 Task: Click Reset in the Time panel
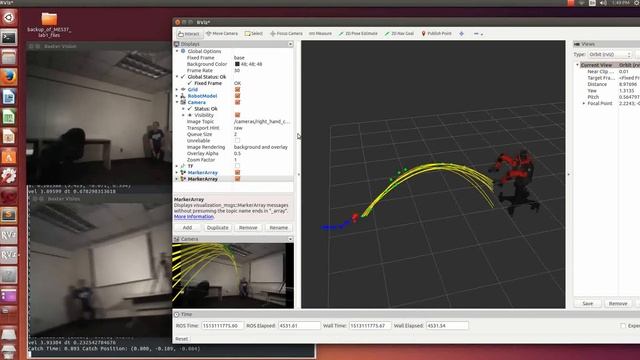point(181,339)
